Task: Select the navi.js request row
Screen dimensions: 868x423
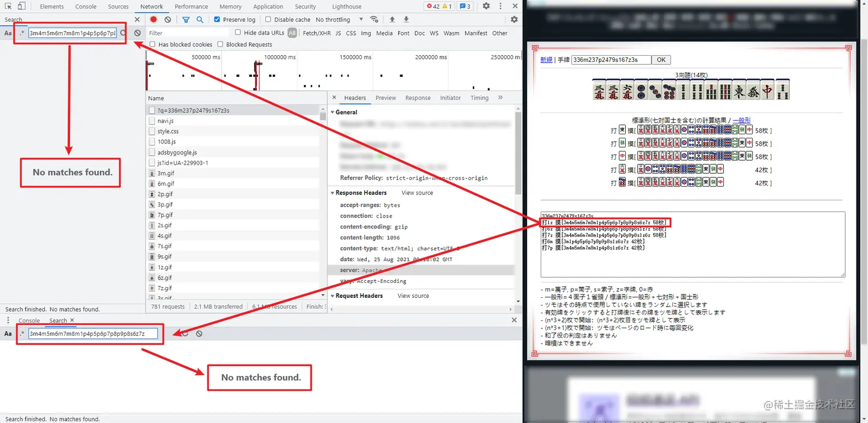Action: (x=233, y=121)
